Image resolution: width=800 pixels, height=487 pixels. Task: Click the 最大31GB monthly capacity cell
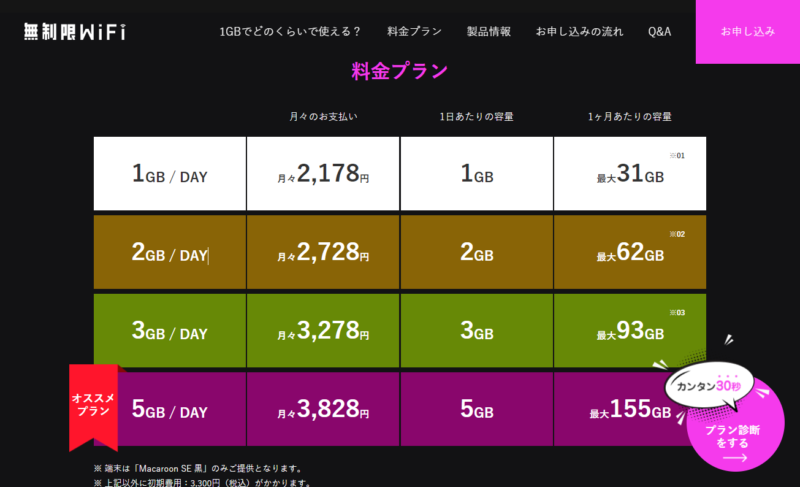click(630, 173)
